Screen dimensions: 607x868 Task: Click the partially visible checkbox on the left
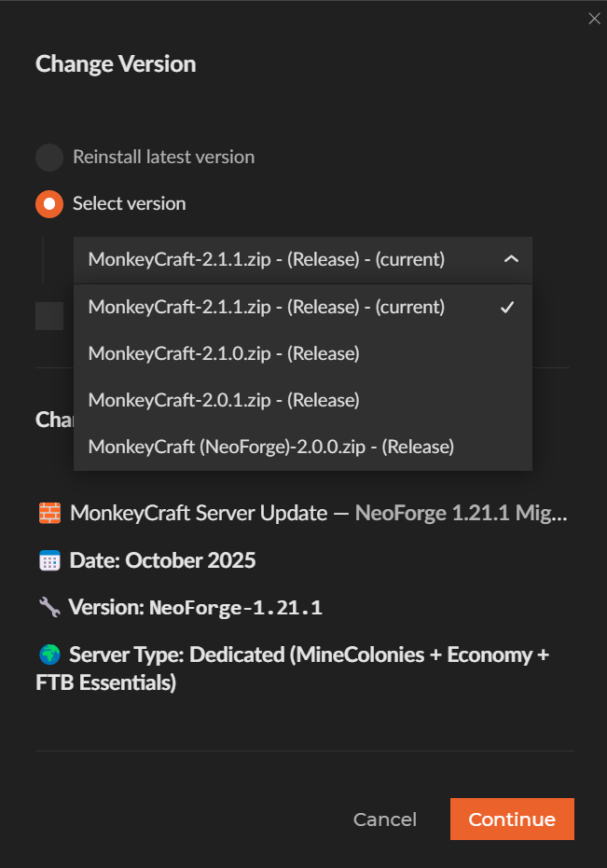(49, 315)
